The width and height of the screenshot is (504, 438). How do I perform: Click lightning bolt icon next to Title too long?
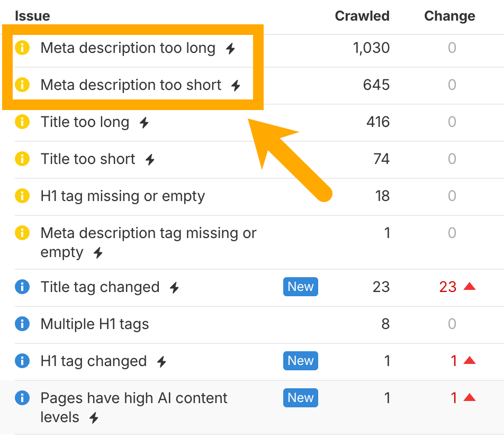pos(144,123)
